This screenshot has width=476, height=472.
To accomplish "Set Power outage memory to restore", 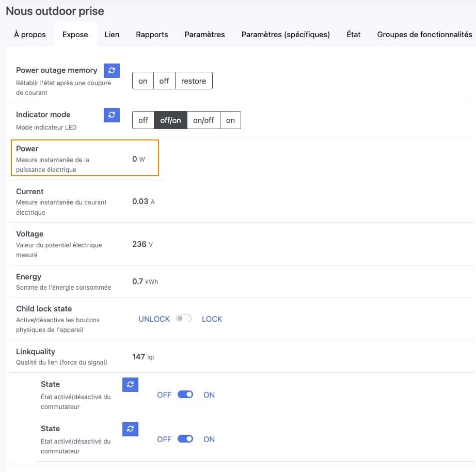I will tap(194, 81).
